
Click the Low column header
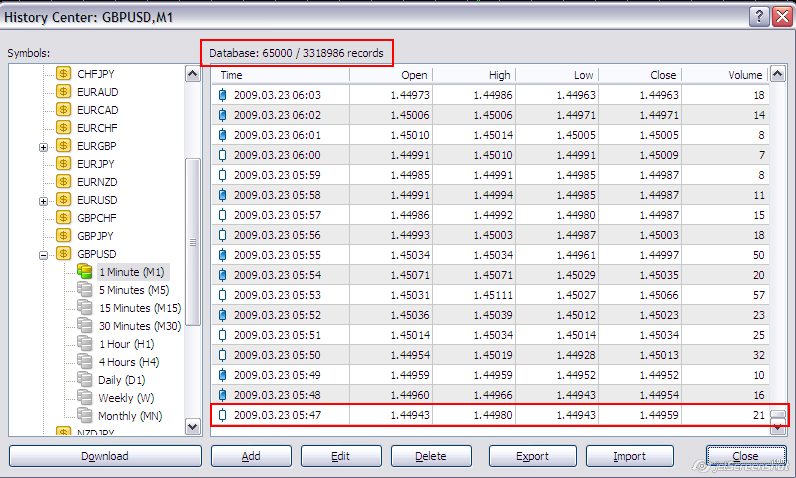point(557,75)
